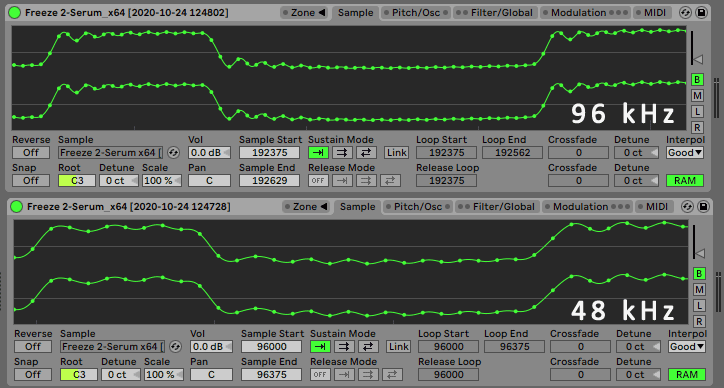
Task: Open Modulation tab in bottom Sampler
Action: tap(586, 206)
